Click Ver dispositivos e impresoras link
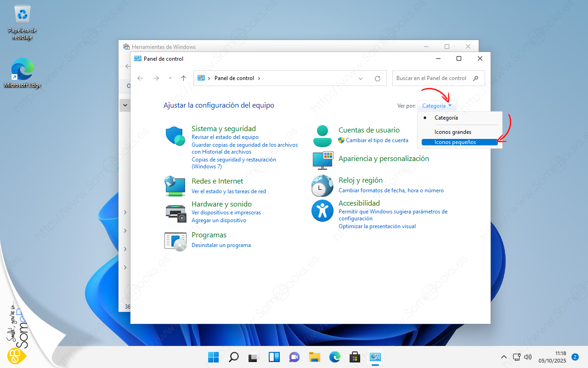 tap(226, 213)
